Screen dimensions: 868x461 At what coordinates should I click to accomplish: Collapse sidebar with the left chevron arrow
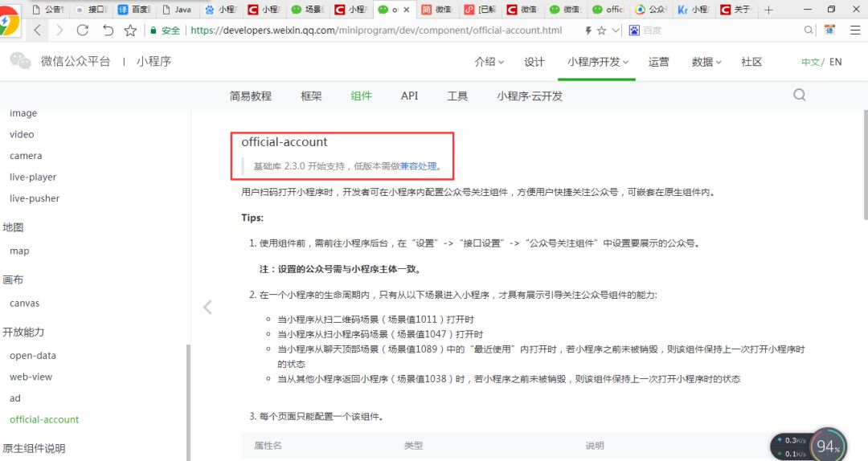pos(207,307)
